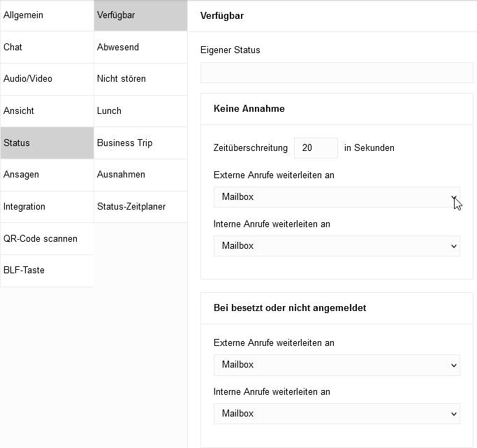Image resolution: width=477 pixels, height=448 pixels.
Task: Open the Ausnahmen settings
Action: (x=140, y=175)
